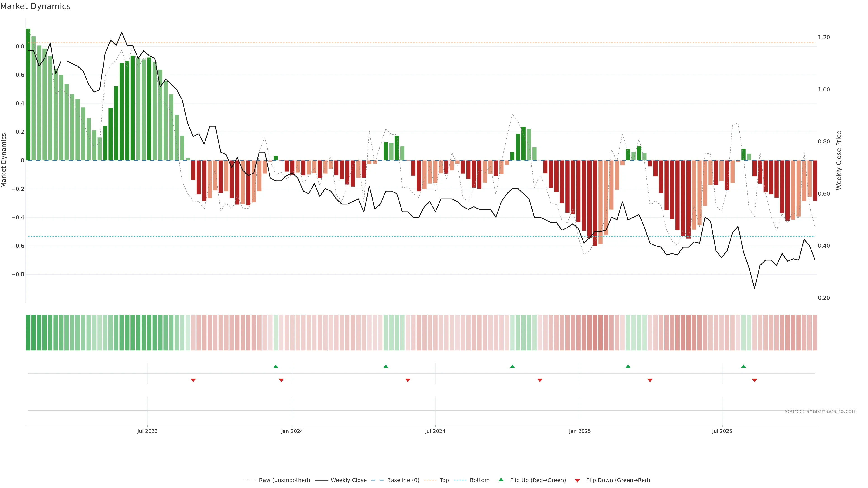Toggle the Baseline (0) legend entry
Image resolution: width=868 pixels, height=488 pixels.
(x=403, y=480)
